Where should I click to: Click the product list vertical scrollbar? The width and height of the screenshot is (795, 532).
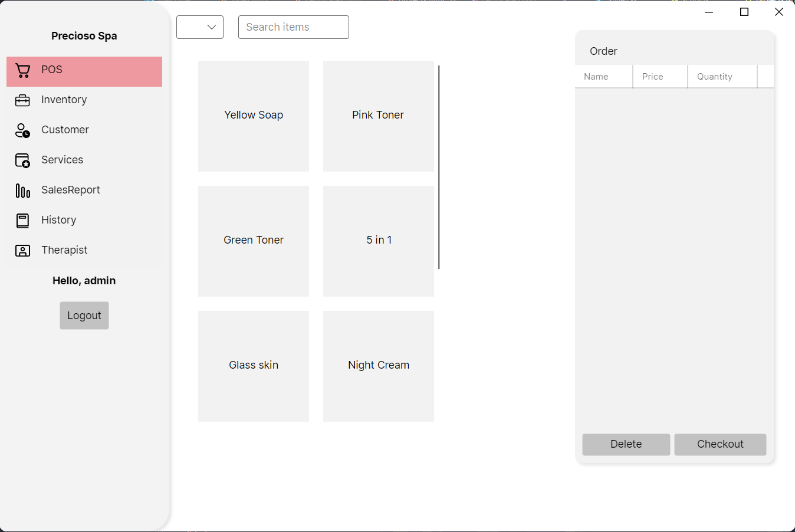click(439, 167)
